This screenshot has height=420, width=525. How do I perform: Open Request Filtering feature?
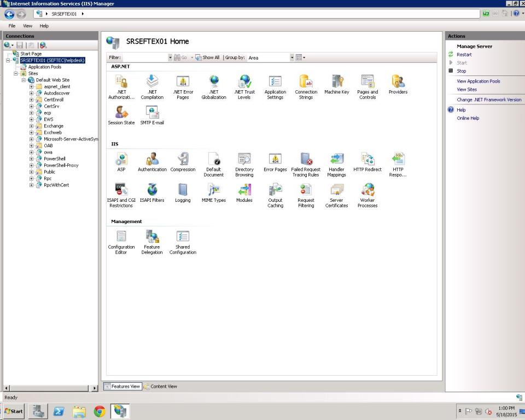[306, 195]
